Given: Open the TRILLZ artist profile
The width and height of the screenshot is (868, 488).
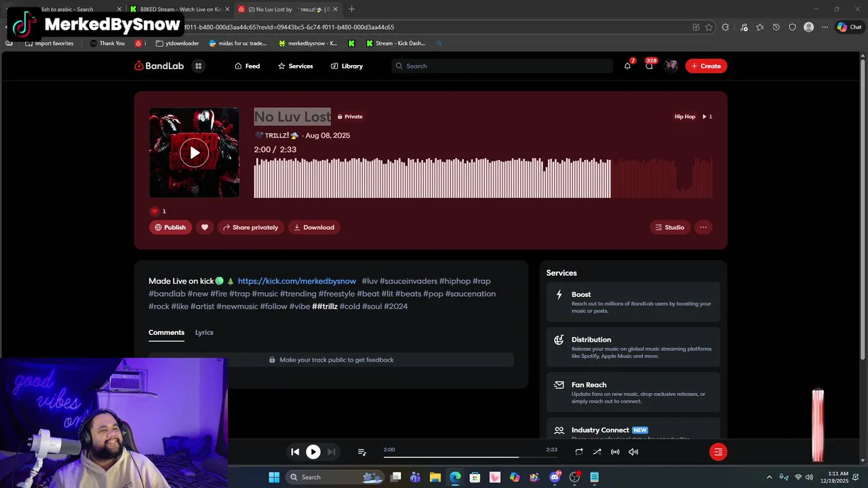Looking at the screenshot, I should click(276, 136).
